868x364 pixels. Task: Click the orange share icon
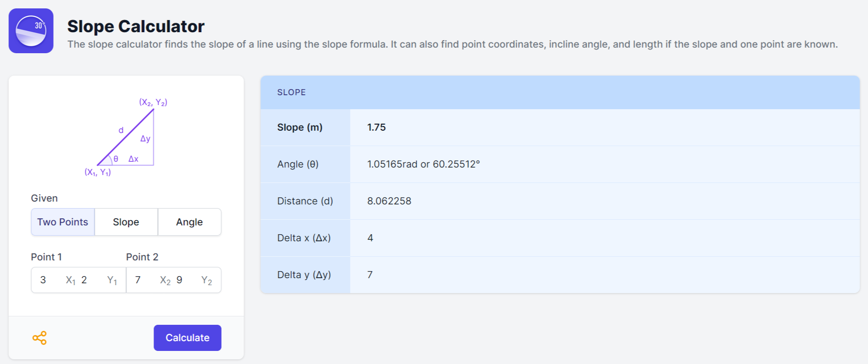tap(40, 338)
